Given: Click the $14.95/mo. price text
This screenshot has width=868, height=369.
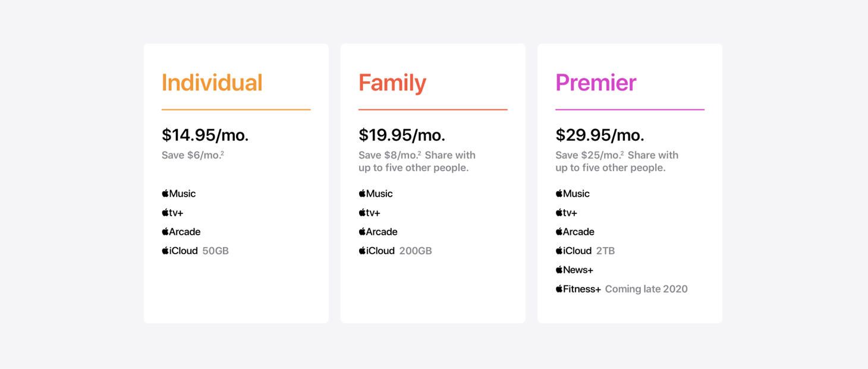Looking at the screenshot, I should (x=205, y=135).
